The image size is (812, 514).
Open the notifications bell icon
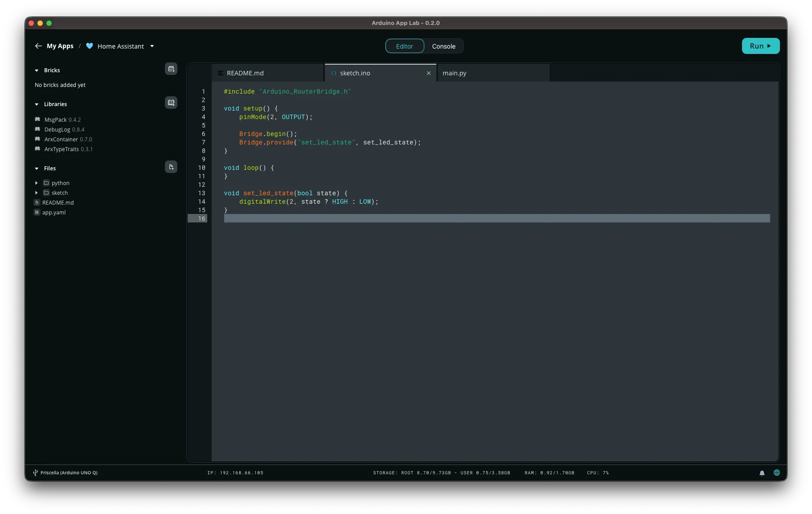(x=762, y=473)
